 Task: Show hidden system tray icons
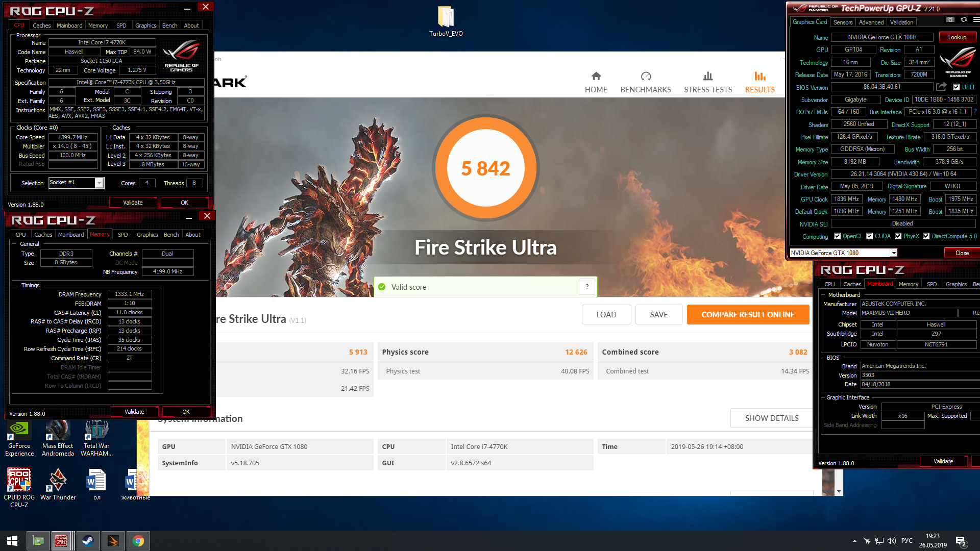pos(854,541)
